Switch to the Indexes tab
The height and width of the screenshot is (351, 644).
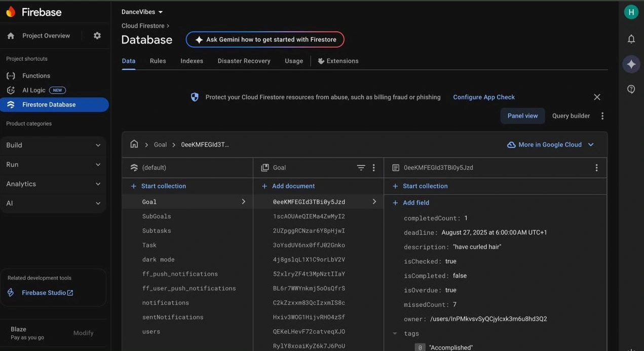(192, 61)
